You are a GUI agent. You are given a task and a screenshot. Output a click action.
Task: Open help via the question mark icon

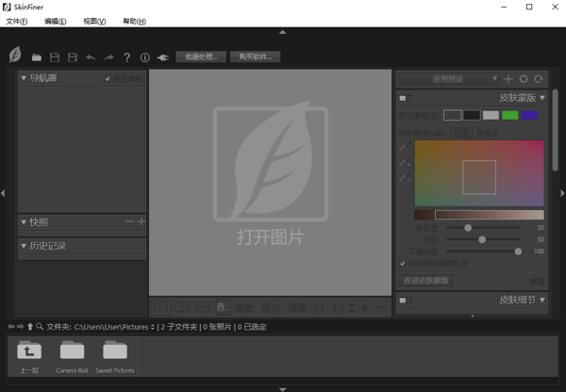[127, 57]
